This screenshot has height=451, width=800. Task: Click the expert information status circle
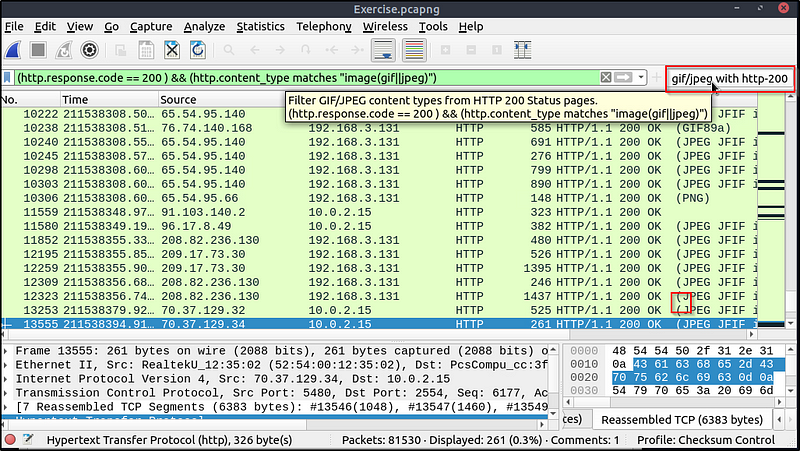tap(10, 440)
